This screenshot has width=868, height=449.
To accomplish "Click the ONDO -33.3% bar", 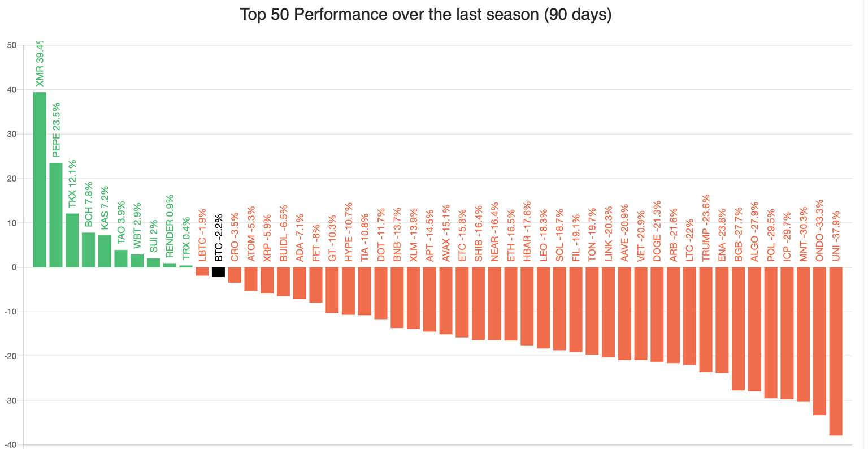I will [819, 341].
